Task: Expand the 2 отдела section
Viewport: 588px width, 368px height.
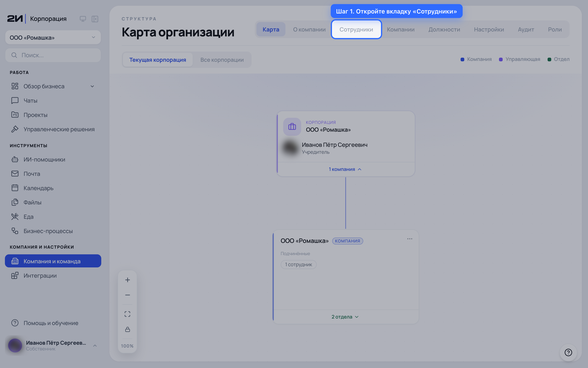Action: click(345, 317)
